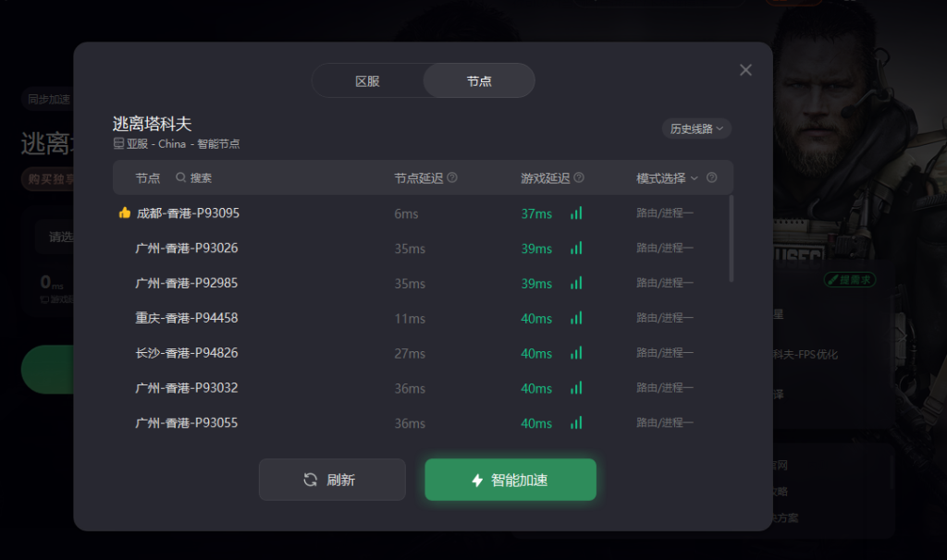
Task: Click signal bars for 长沙-香港-P94826
Action: click(x=576, y=353)
